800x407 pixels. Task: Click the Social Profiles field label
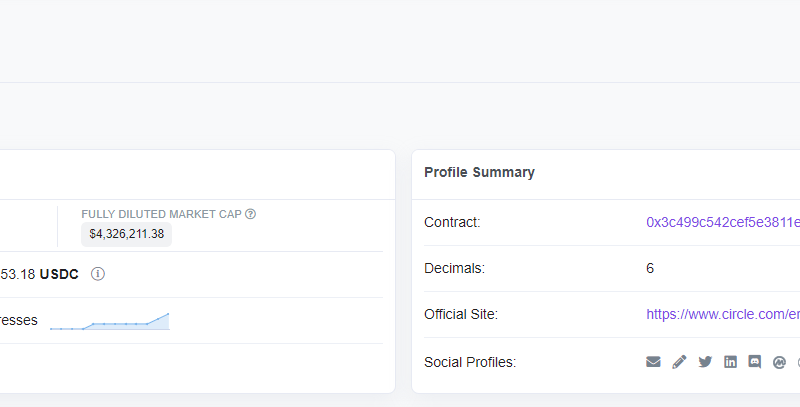coord(470,362)
